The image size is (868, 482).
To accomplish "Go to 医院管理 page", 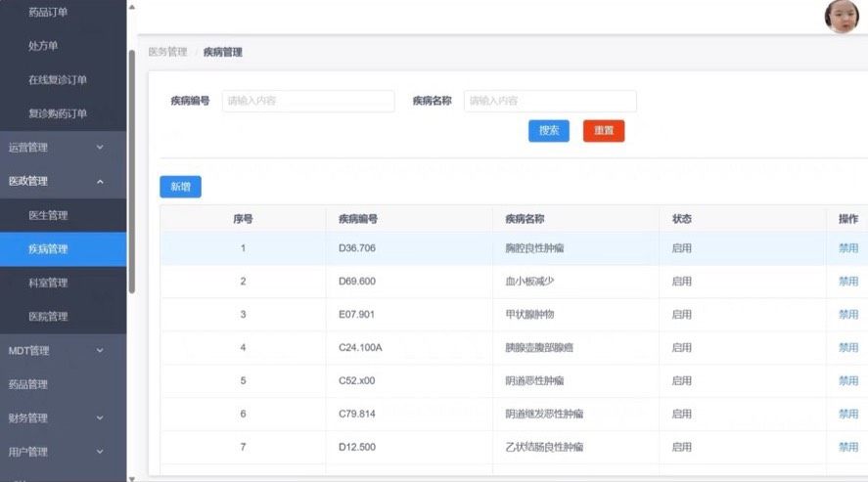I will pos(48,317).
